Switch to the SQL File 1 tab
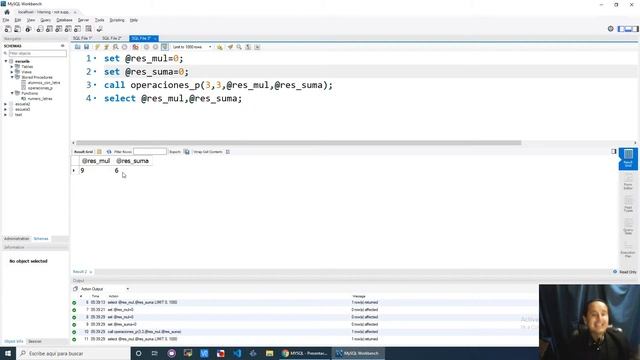Screen dimensions: 640x360 (x=83, y=38)
